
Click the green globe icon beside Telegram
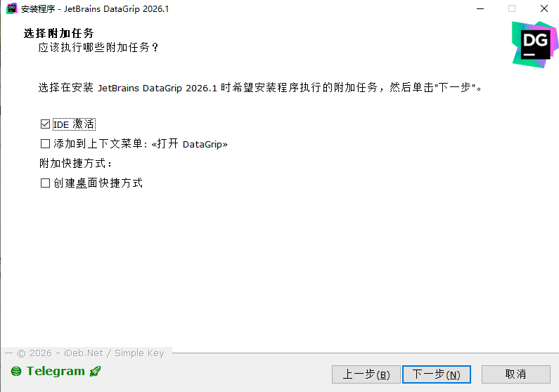coord(16,372)
